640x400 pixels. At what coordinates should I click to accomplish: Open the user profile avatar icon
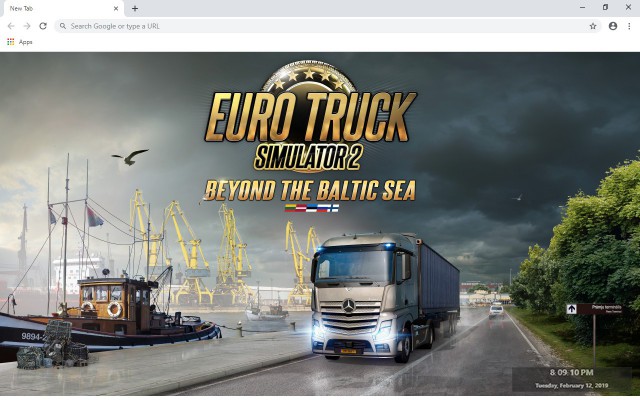click(613, 26)
